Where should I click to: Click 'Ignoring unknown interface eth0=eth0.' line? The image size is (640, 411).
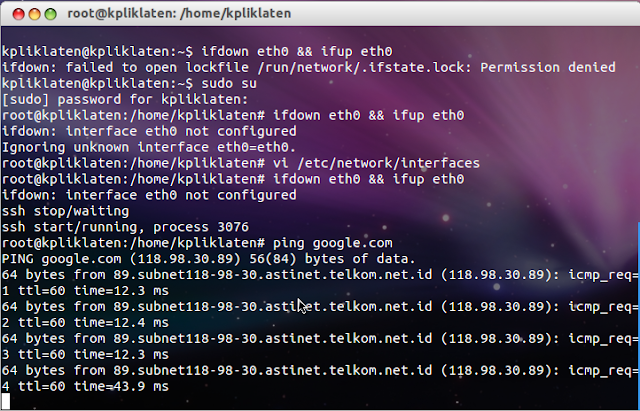point(149,147)
